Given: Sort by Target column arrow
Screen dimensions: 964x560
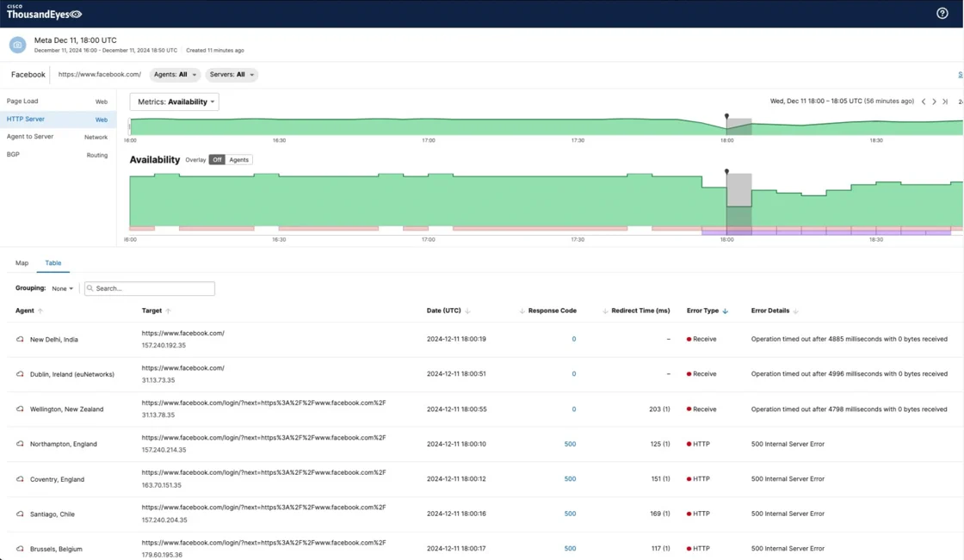Looking at the screenshot, I should (169, 311).
